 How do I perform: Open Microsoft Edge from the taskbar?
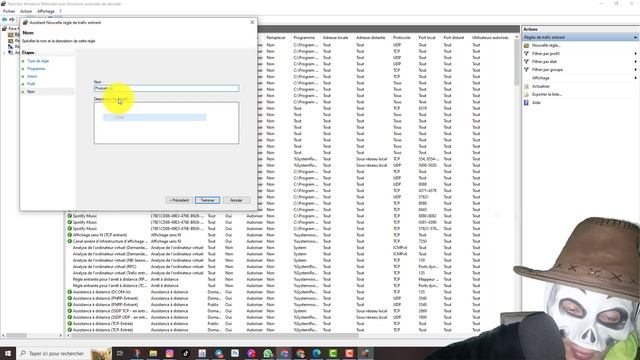(x=316, y=353)
